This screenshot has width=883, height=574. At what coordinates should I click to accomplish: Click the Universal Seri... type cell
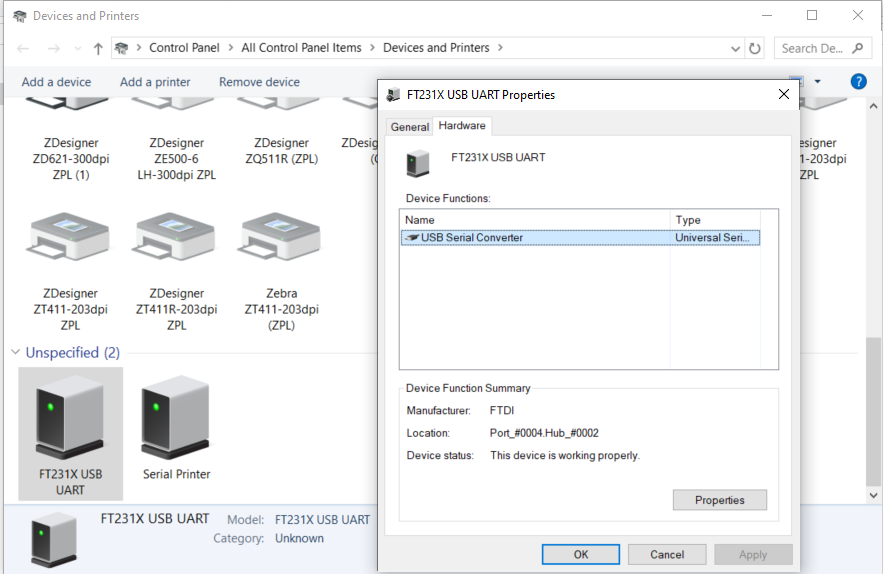click(x=712, y=238)
